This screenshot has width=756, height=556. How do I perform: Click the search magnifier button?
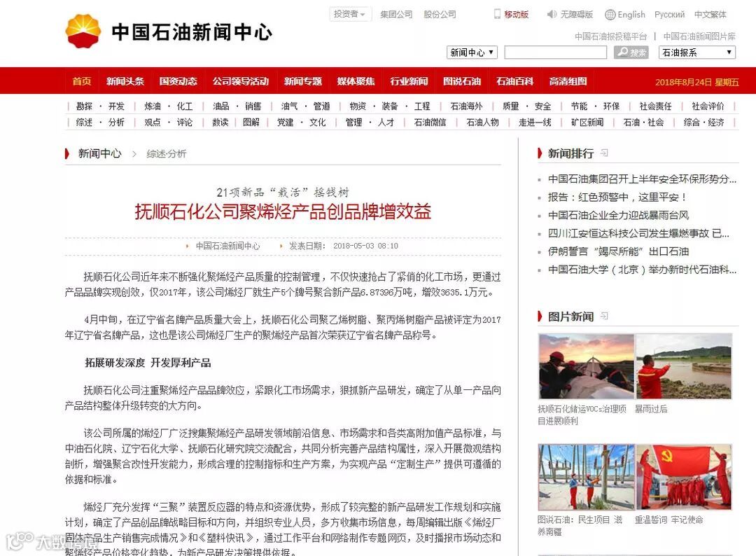[x=631, y=52]
